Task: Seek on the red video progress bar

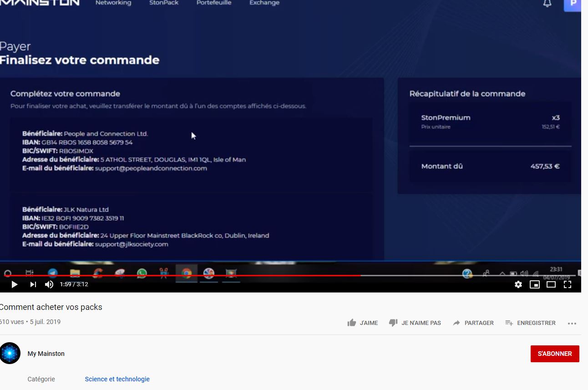Action: 182,275
